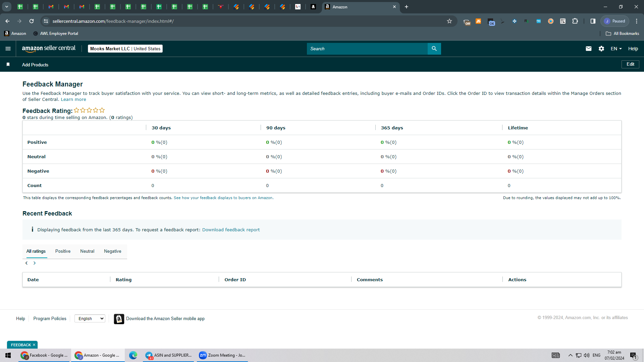Open the Mooks Market LLC account switcher
This screenshot has width=644, height=362.
click(x=125, y=49)
